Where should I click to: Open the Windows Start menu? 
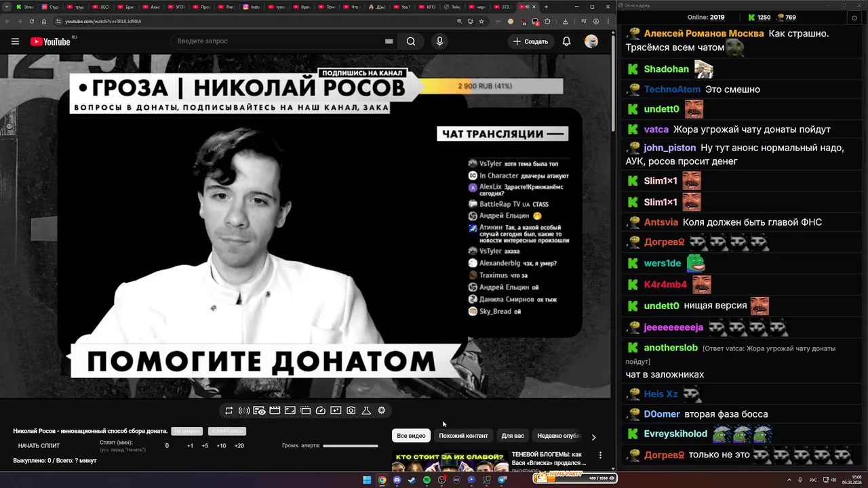pos(367,480)
